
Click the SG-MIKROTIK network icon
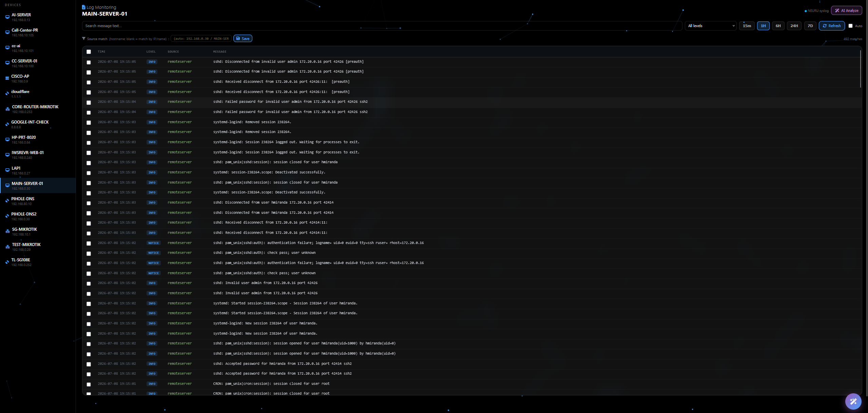point(7,231)
